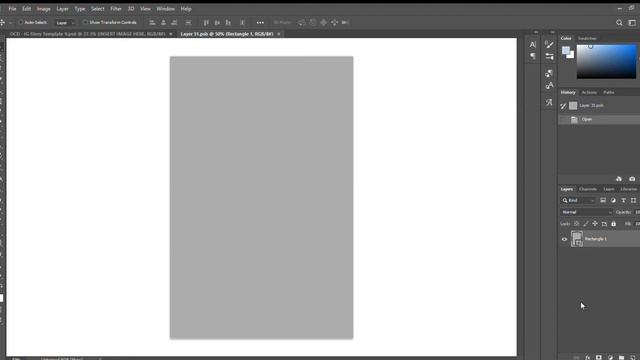Click the 3D video camera icon

pyautogui.click(x=345, y=23)
